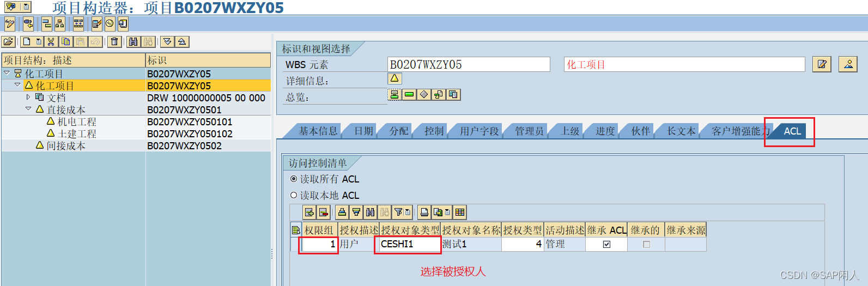This screenshot has height=286, width=868.
Task: Click the WBS 元素 input field B0207WXZY05
Action: (469, 64)
